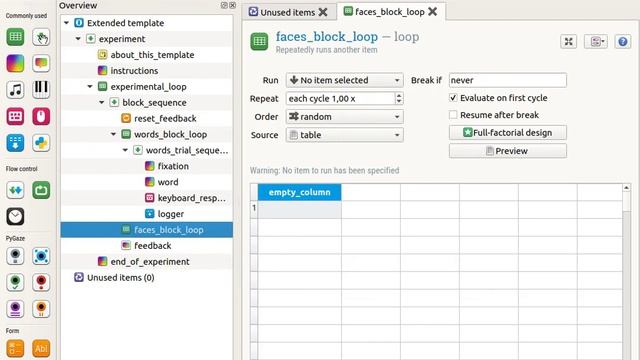Select the PyGaze start recording item

[x=16, y=282]
